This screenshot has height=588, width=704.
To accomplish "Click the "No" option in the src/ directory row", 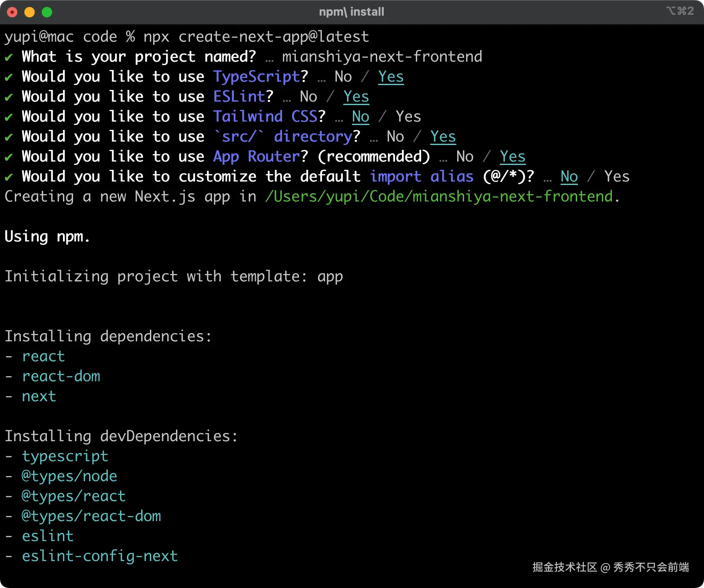I will click(395, 137).
